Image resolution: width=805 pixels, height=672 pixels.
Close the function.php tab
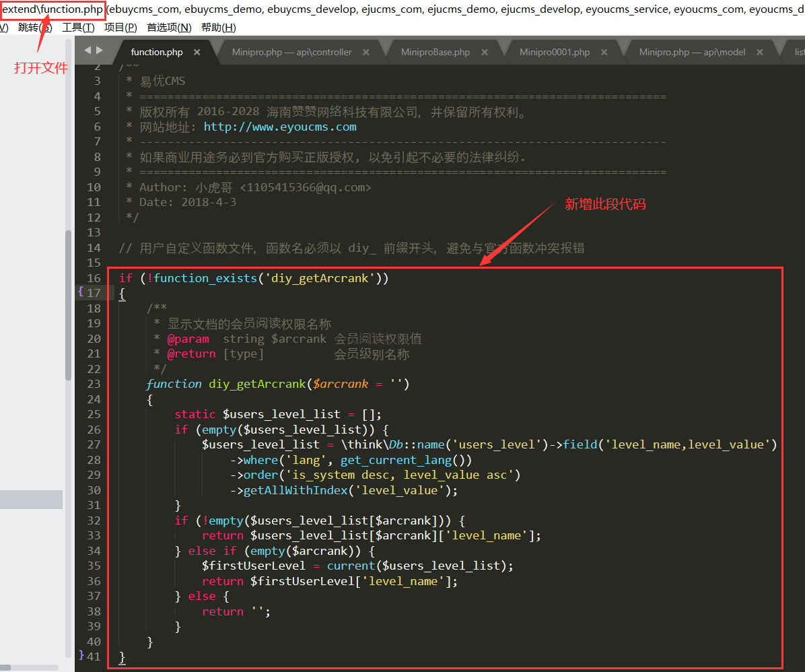tap(197, 52)
